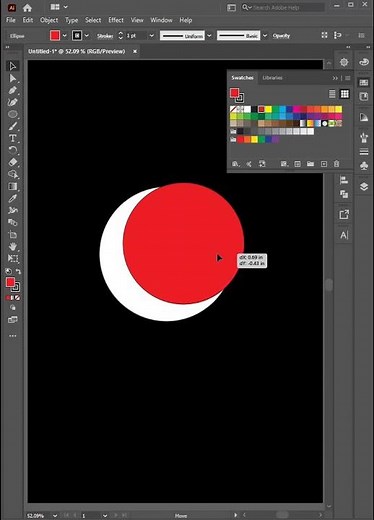374x520 pixels.
Task: Open Swatch Options icon
Action: pos(297,164)
